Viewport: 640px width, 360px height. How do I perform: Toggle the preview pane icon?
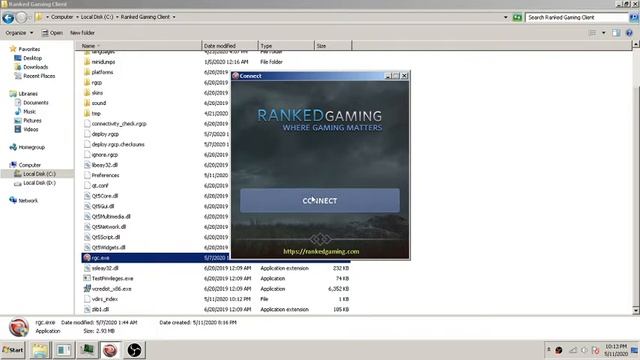coord(616,33)
